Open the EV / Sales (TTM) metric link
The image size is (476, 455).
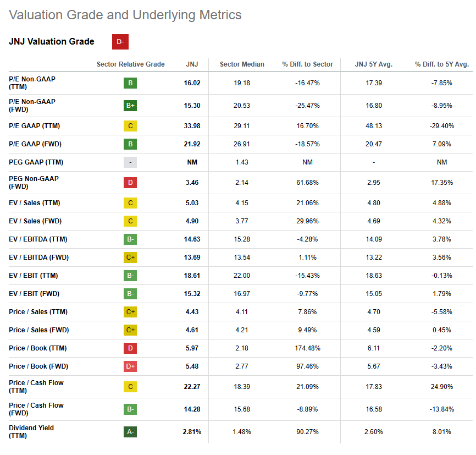point(35,203)
